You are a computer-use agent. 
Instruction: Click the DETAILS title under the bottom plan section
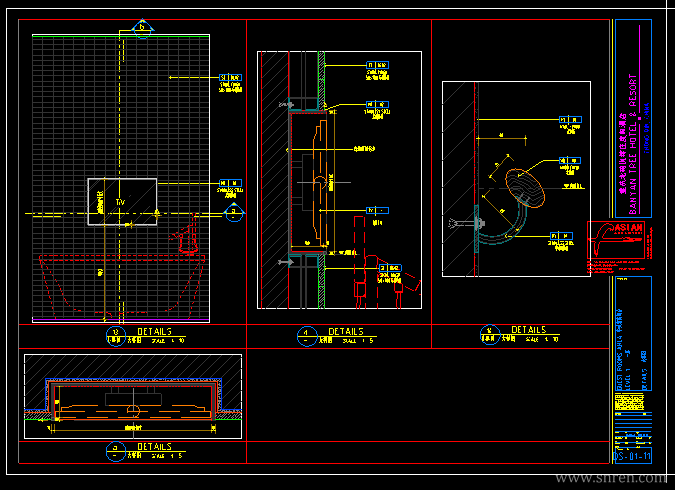(154, 447)
